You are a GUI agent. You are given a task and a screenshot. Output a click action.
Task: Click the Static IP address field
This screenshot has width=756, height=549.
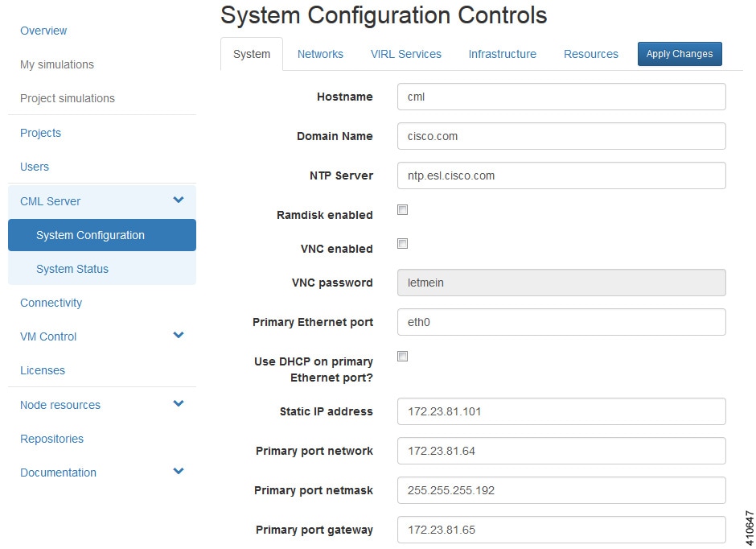click(x=561, y=411)
